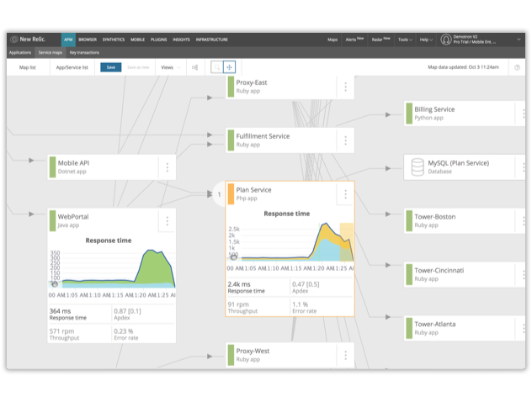Select the Plan Service node title
Image resolution: width=532 pixels, height=402 pixels.
click(253, 190)
